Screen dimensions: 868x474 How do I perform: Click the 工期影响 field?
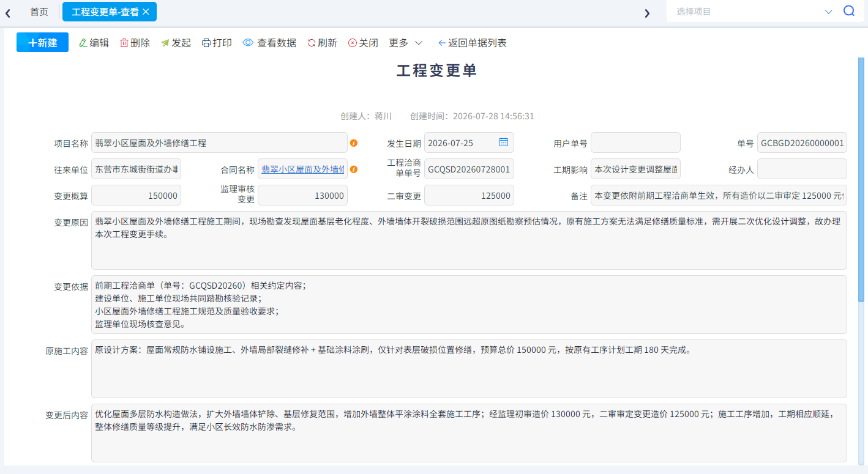pyautogui.click(x=635, y=169)
